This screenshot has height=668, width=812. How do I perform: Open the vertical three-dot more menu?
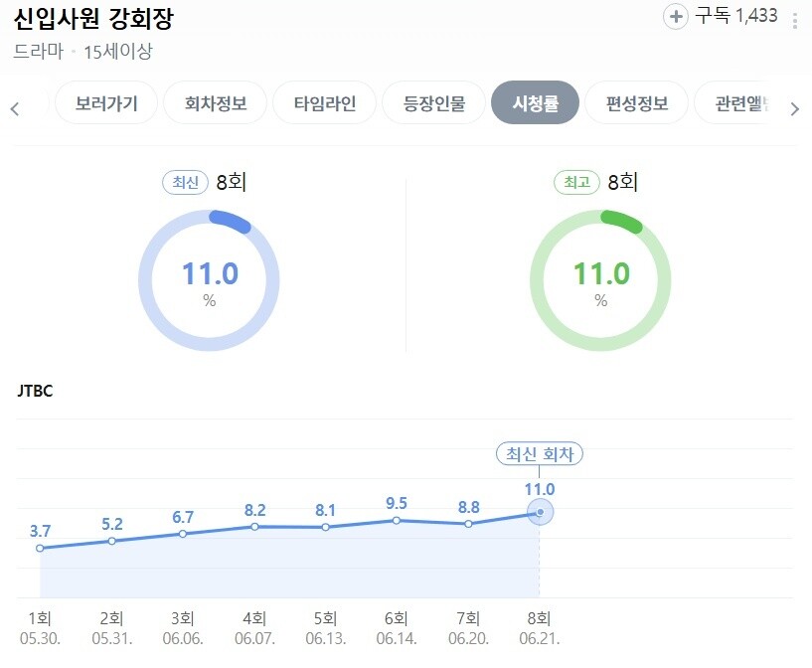pyautogui.click(x=795, y=21)
